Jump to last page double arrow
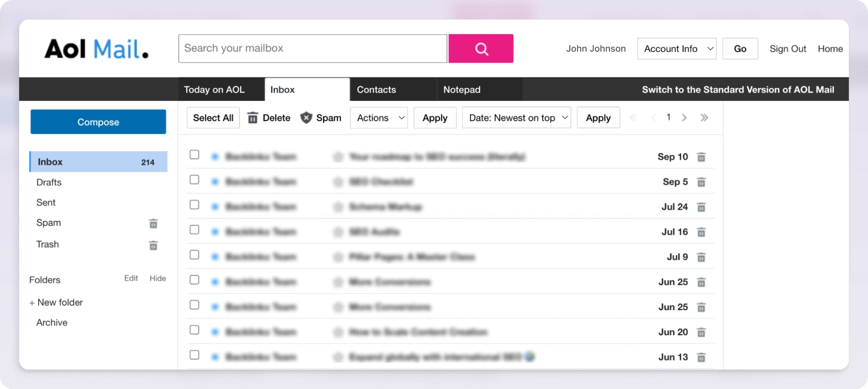This screenshot has height=389, width=868. (704, 118)
